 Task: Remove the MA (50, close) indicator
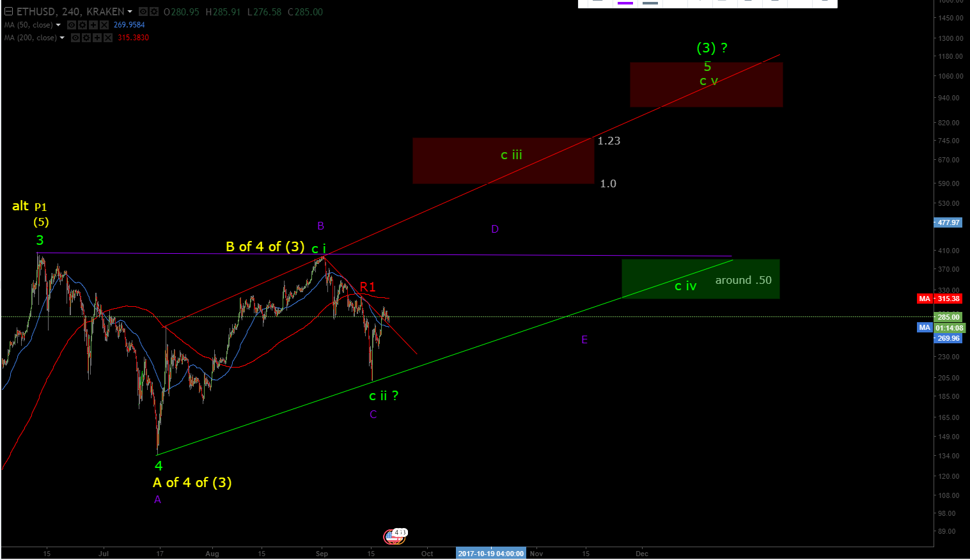(x=104, y=25)
